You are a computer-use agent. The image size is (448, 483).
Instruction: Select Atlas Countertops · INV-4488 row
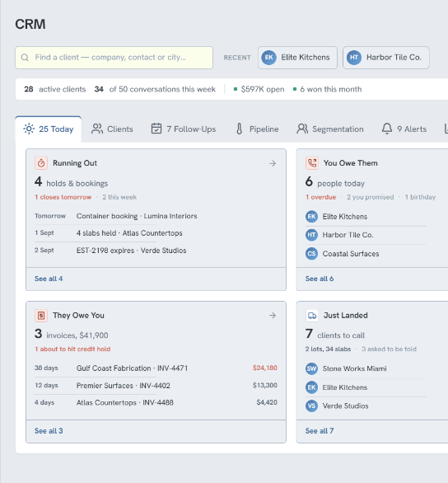(156, 402)
